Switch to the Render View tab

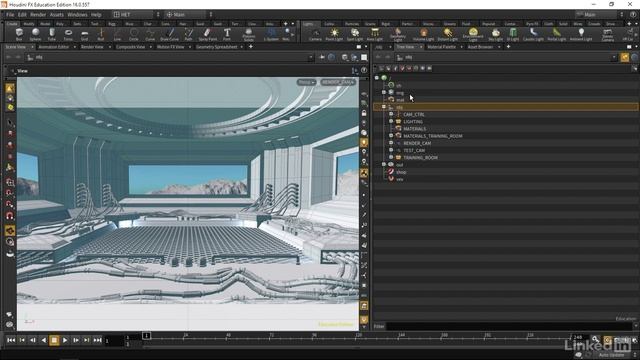click(92, 47)
